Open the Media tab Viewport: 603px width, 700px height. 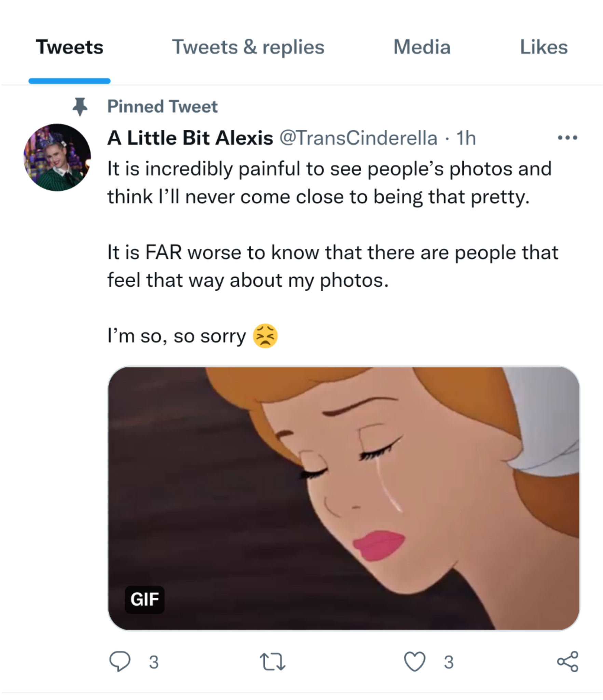point(422,47)
